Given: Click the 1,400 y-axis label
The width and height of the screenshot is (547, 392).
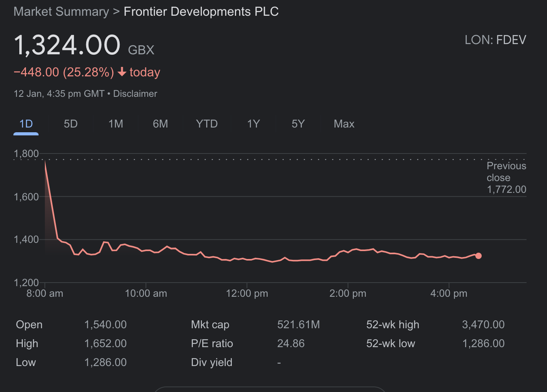Looking at the screenshot, I should (x=26, y=239).
